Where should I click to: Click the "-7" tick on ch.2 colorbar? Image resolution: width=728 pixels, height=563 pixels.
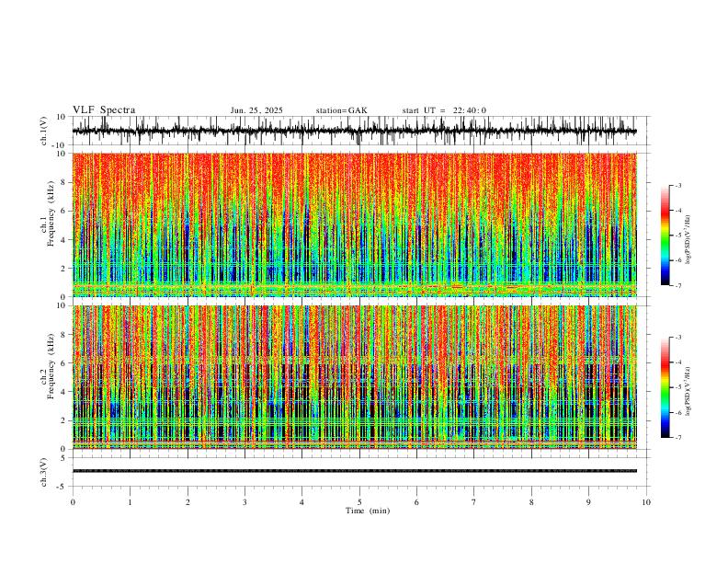click(677, 437)
